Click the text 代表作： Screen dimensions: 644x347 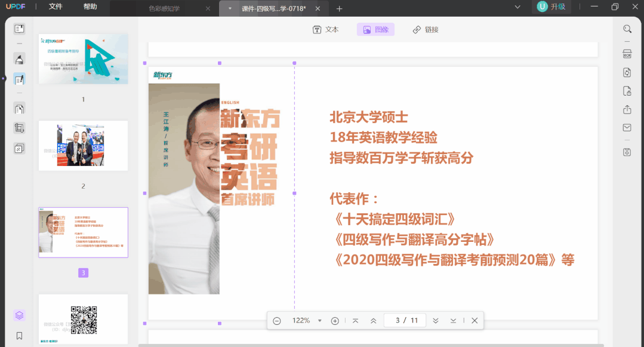354,199
